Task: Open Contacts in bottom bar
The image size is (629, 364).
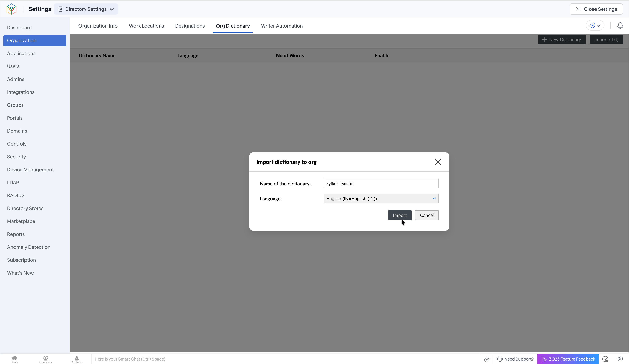Action: (77, 359)
